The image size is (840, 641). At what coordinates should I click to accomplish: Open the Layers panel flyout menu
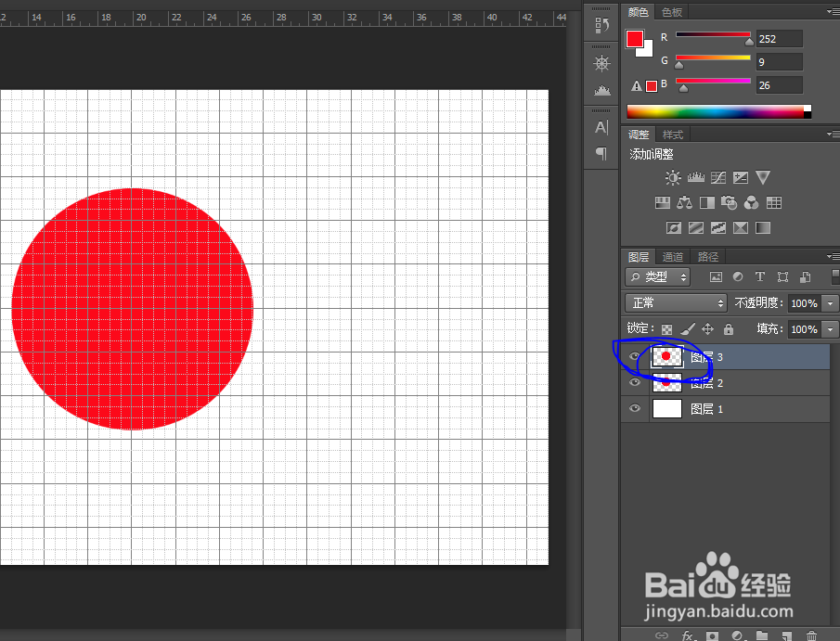point(833,257)
